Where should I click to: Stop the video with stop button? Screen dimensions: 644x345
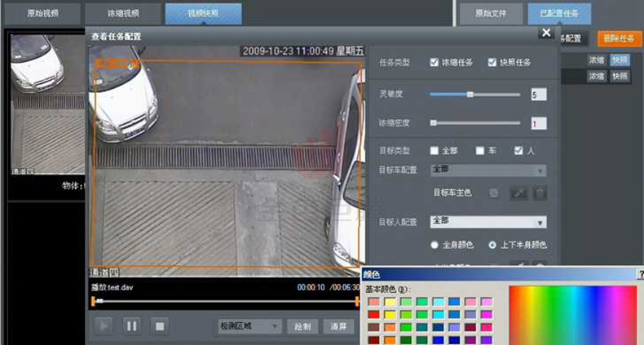[160, 326]
